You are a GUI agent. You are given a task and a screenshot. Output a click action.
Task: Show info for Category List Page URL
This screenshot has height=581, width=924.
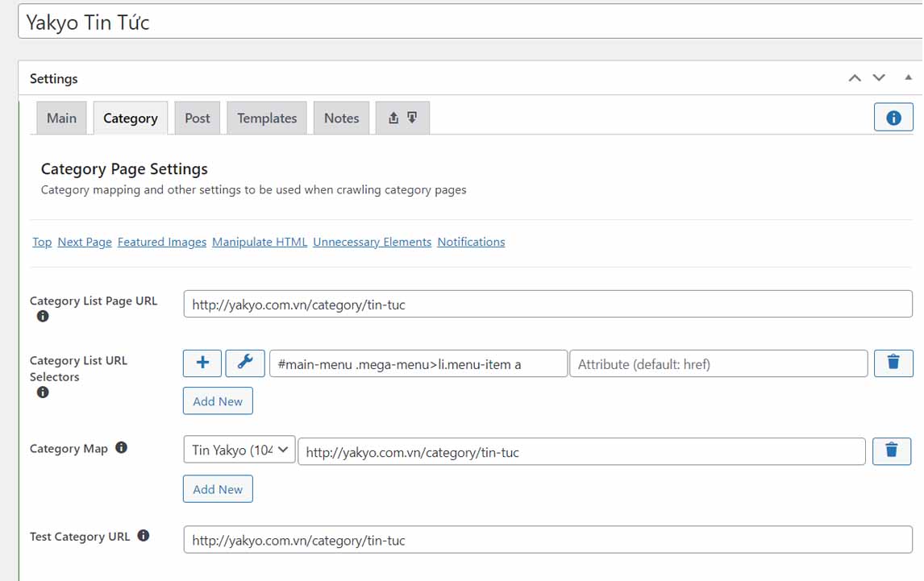43,317
